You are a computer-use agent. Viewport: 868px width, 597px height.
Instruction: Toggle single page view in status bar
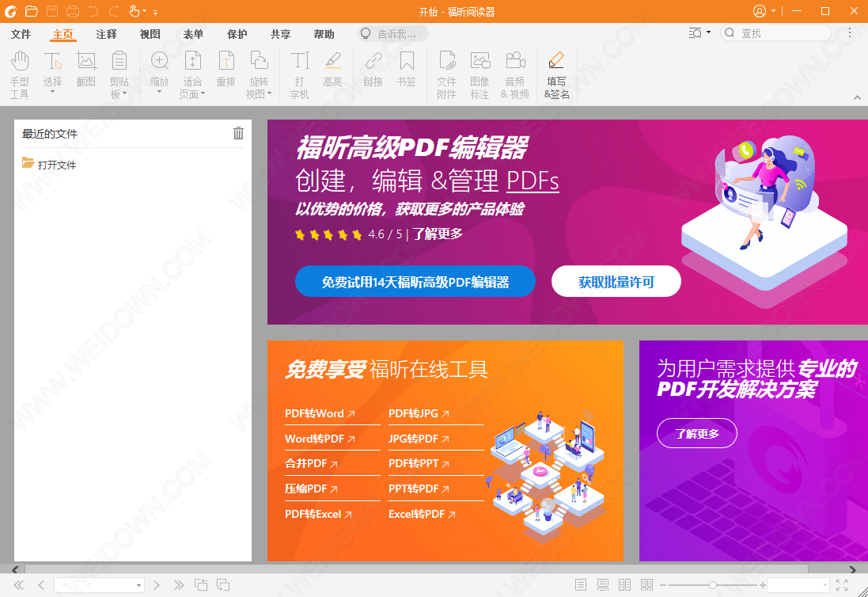[581, 585]
